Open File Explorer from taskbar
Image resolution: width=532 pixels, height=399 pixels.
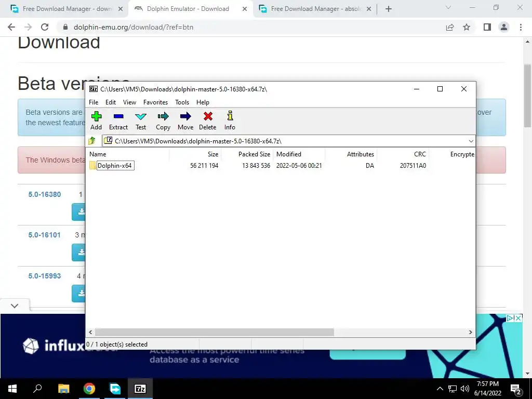coord(63,389)
